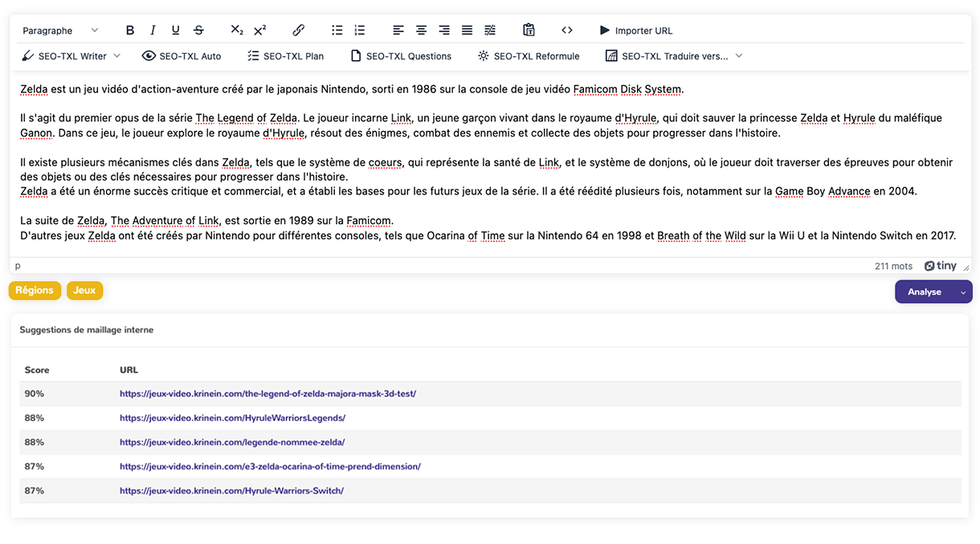Click the Suggestions de maillage interne heading
980x544 pixels.
[87, 329]
